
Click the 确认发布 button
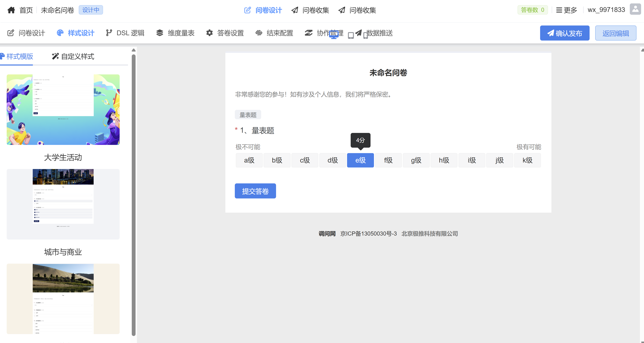(564, 33)
